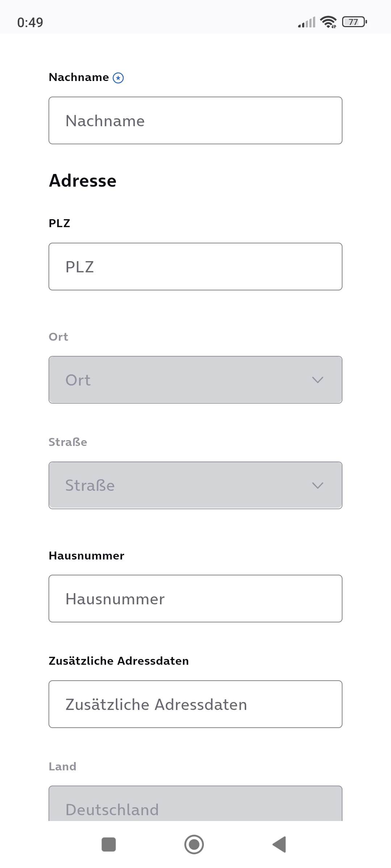Expand the Ort dropdown chevron
The height and width of the screenshot is (868, 391).
318,380
